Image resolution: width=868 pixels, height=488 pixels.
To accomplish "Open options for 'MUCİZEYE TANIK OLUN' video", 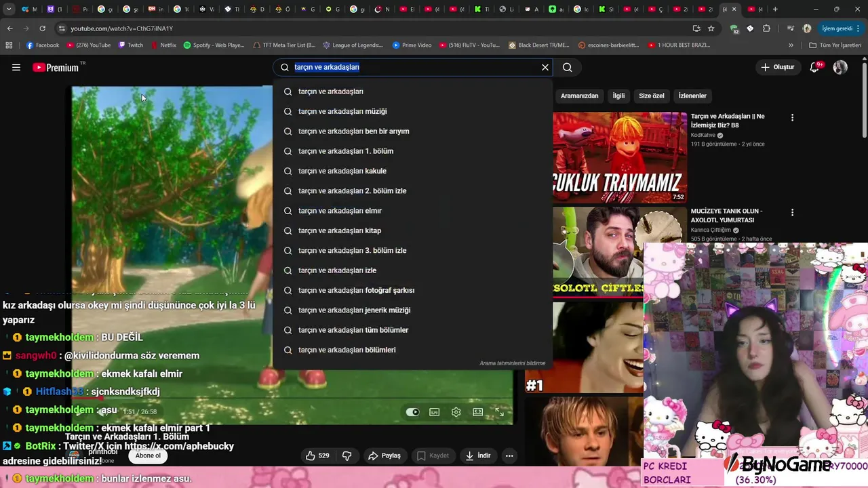I will click(x=792, y=212).
